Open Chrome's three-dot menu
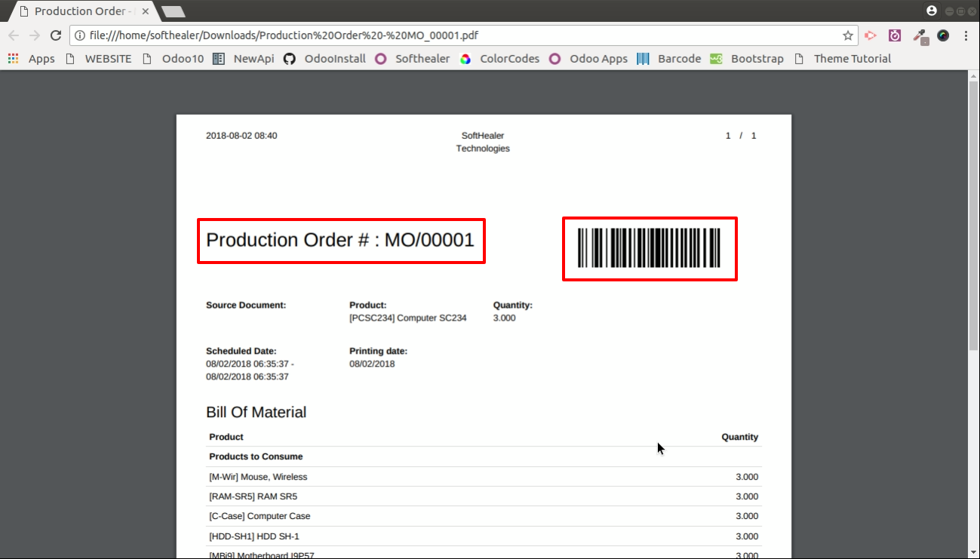Screen dimensions: 980x559 coord(966,35)
